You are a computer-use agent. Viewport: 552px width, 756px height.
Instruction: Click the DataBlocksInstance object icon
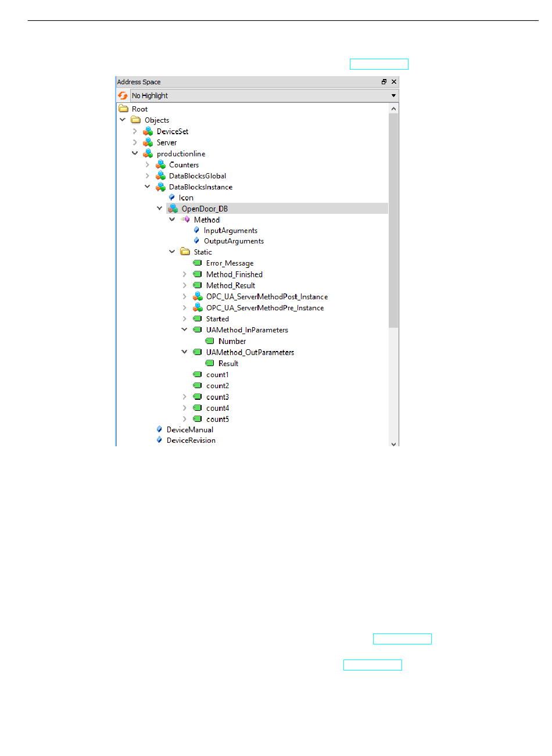tap(161, 187)
